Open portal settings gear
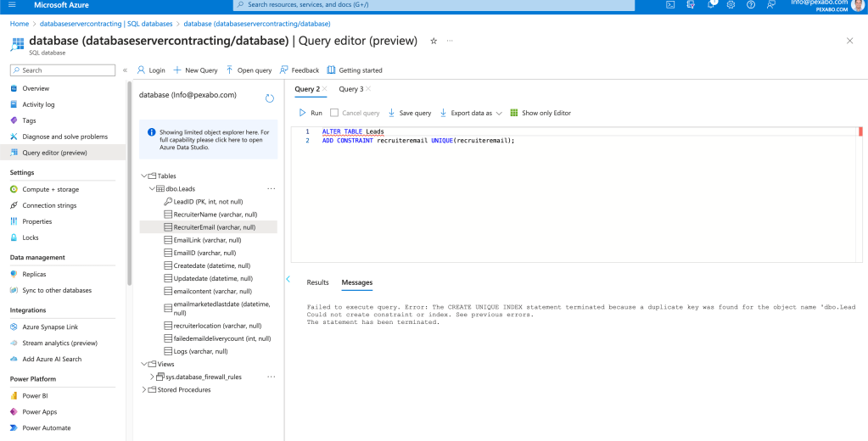The width and height of the screenshot is (868, 441). click(731, 4)
